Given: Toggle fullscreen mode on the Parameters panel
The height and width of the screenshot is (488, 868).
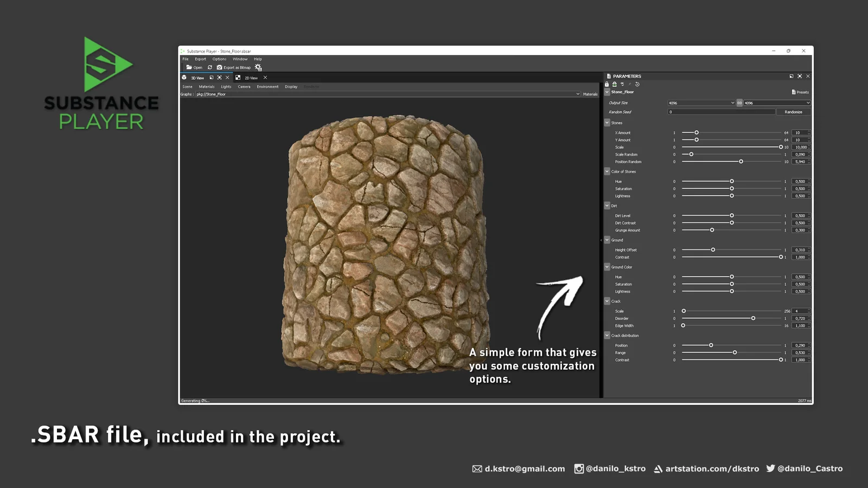Looking at the screenshot, I should [x=799, y=76].
